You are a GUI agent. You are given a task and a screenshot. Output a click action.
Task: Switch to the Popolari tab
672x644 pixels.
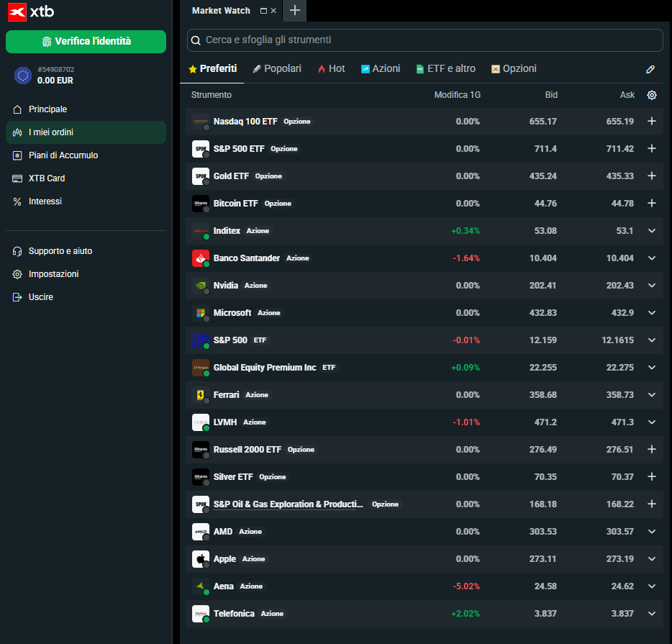[x=277, y=68]
